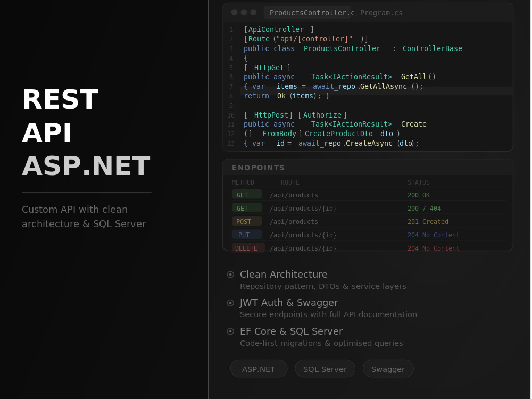The height and width of the screenshot is (399, 532).
Task: Click the /api/products/{id} route in DELETE row
Action: click(303, 248)
